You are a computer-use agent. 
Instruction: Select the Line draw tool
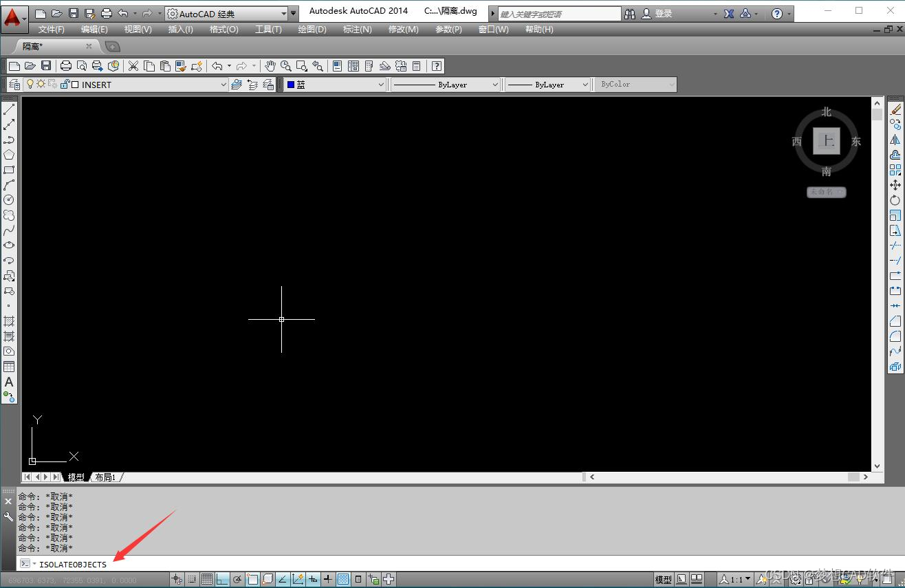[9, 109]
